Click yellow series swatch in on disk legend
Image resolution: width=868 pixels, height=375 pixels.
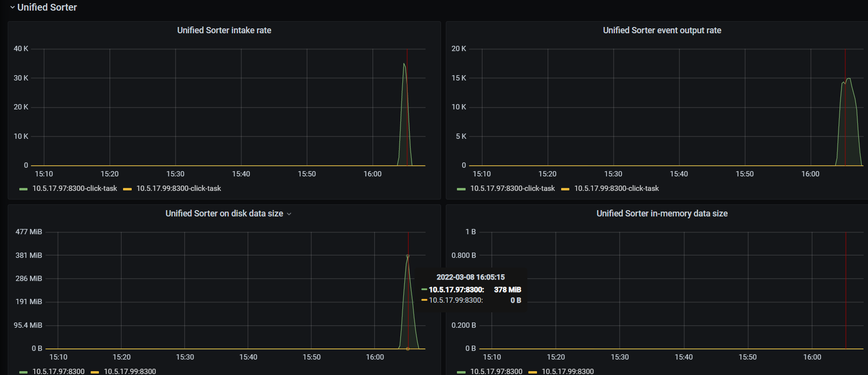coord(95,372)
